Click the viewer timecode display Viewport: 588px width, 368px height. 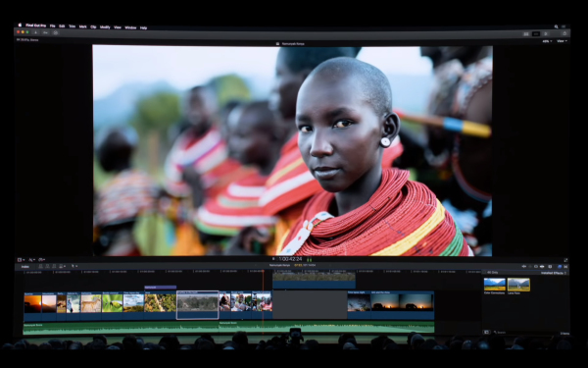coord(290,259)
